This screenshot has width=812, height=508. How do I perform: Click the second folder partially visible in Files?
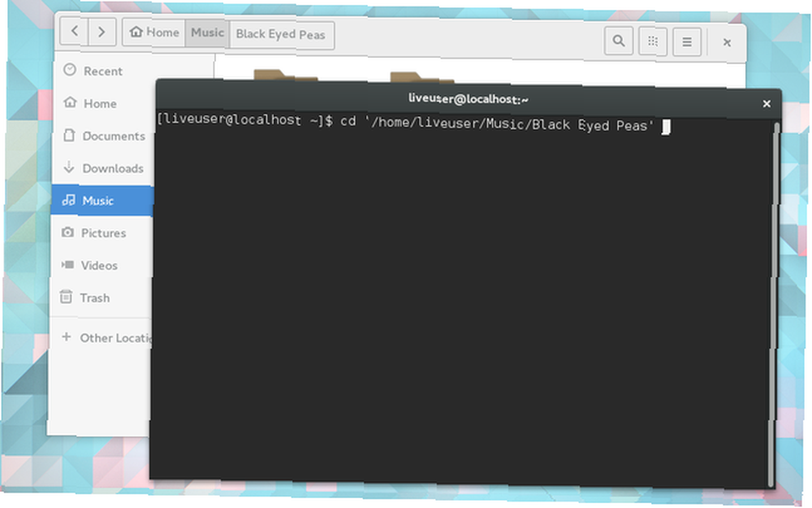422,76
